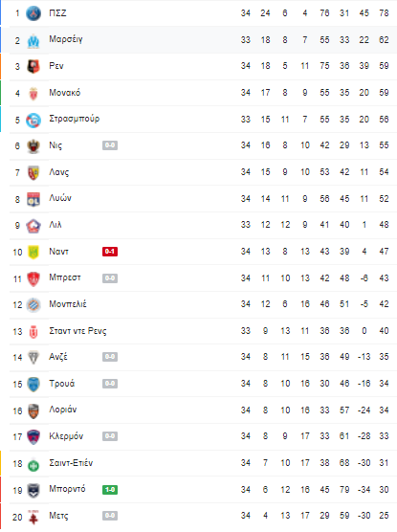Click the Στρασμπούρ club logo
This screenshot has height=532, width=397.
pyautogui.click(x=33, y=120)
